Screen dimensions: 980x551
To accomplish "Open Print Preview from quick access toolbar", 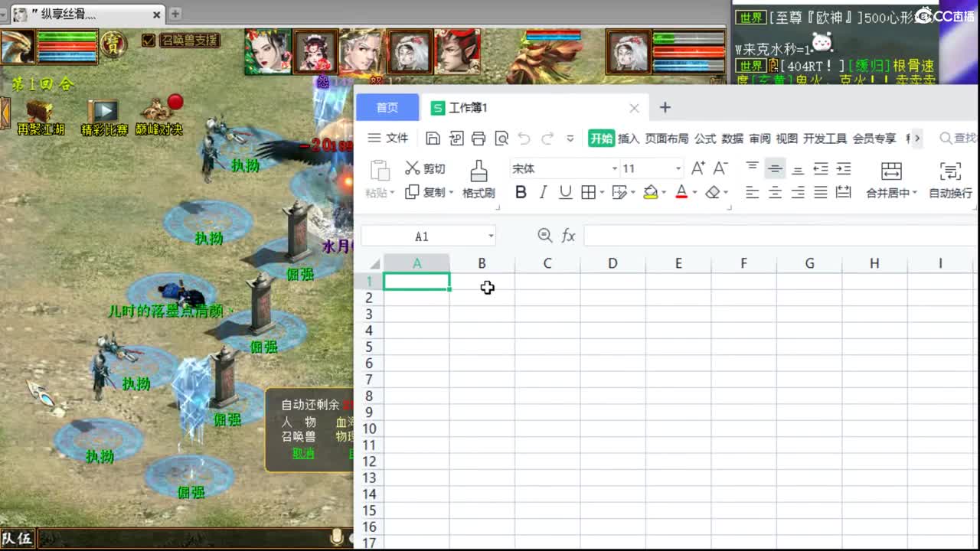I will tap(501, 139).
